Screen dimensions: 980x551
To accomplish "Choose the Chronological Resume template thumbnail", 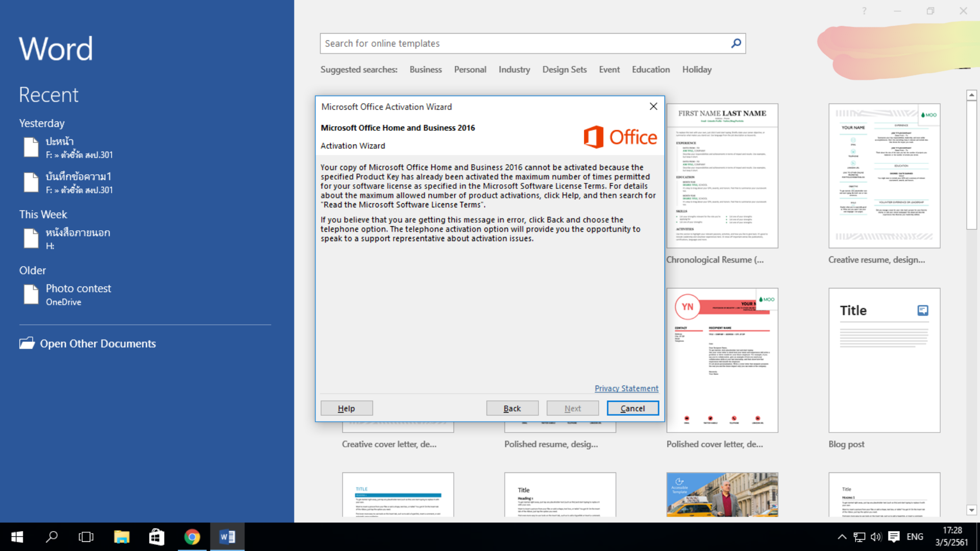I will click(722, 176).
